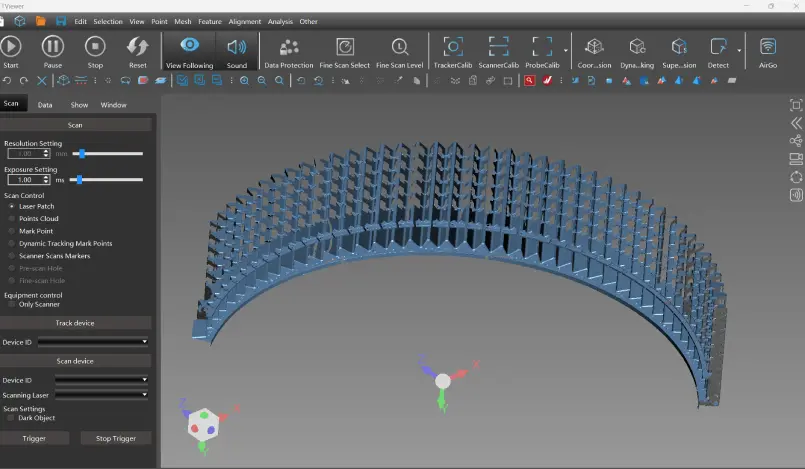Open the Scanning Laser dropdown
805x469 pixels.
101,395
